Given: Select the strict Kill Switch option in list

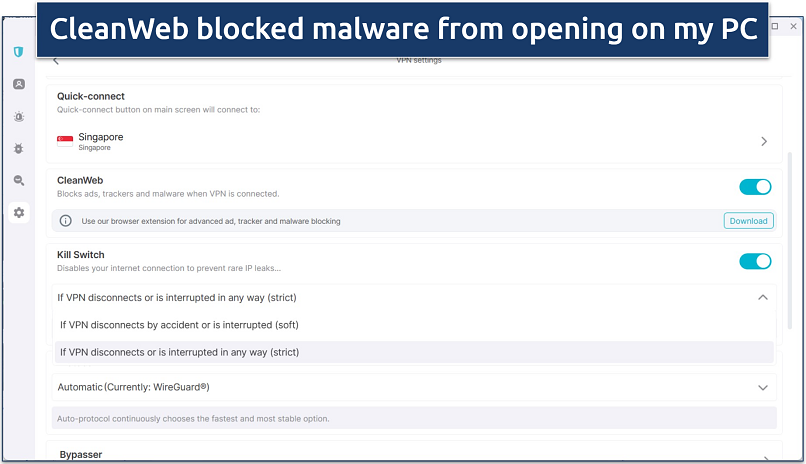Looking at the screenshot, I should coord(179,352).
